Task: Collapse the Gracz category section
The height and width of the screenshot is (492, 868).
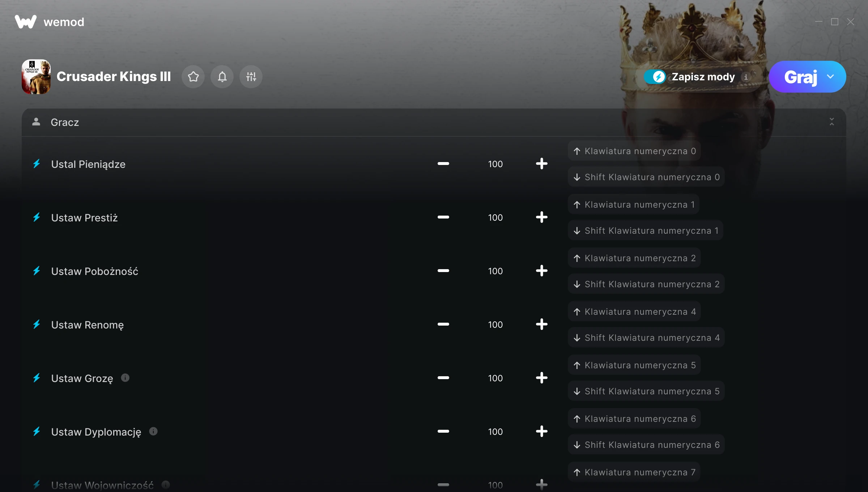Action: [x=831, y=122]
